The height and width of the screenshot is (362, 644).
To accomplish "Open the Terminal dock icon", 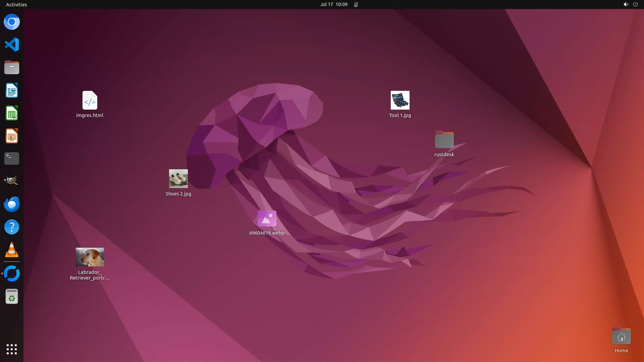I will tap(12, 158).
